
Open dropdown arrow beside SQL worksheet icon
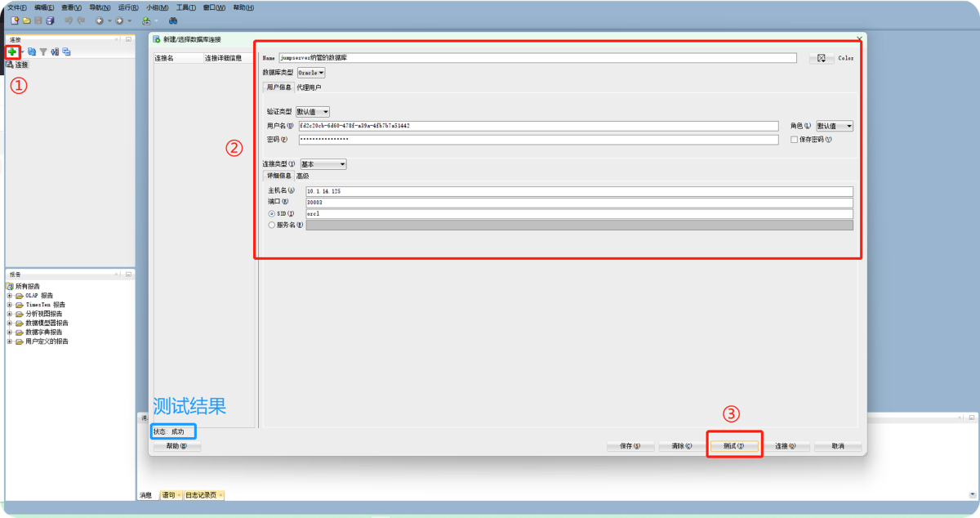point(156,20)
